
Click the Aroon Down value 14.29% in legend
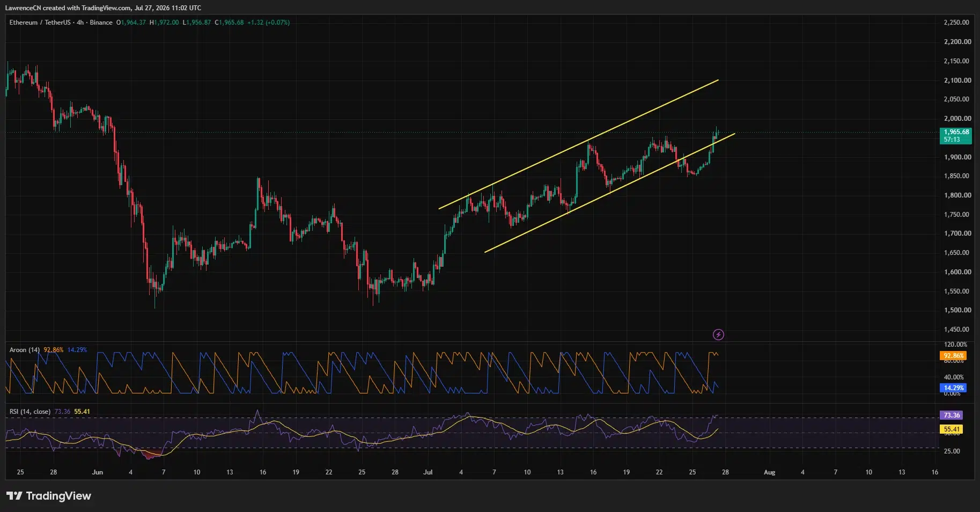click(77, 350)
